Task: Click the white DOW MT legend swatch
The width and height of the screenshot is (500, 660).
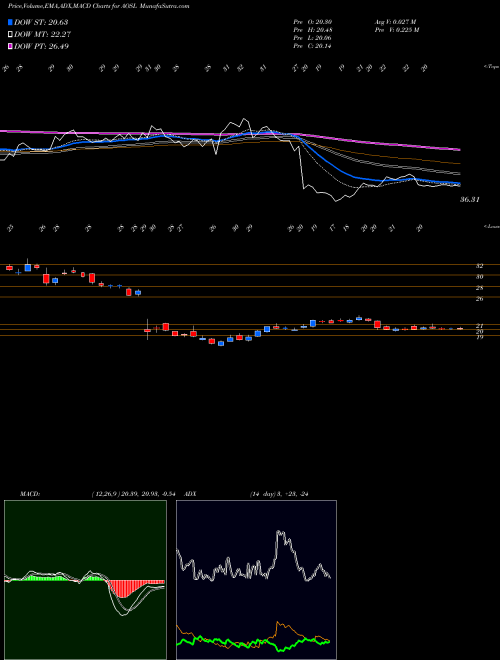Action: pyautogui.click(x=10, y=35)
